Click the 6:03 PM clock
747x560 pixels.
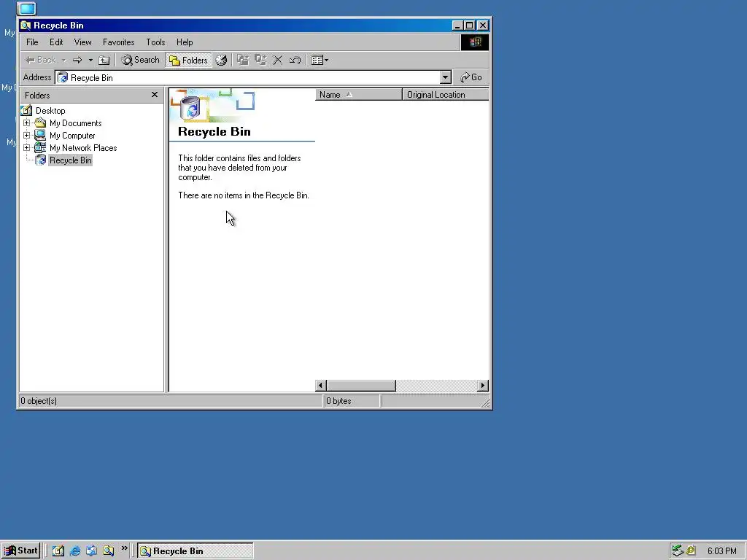tap(721, 551)
